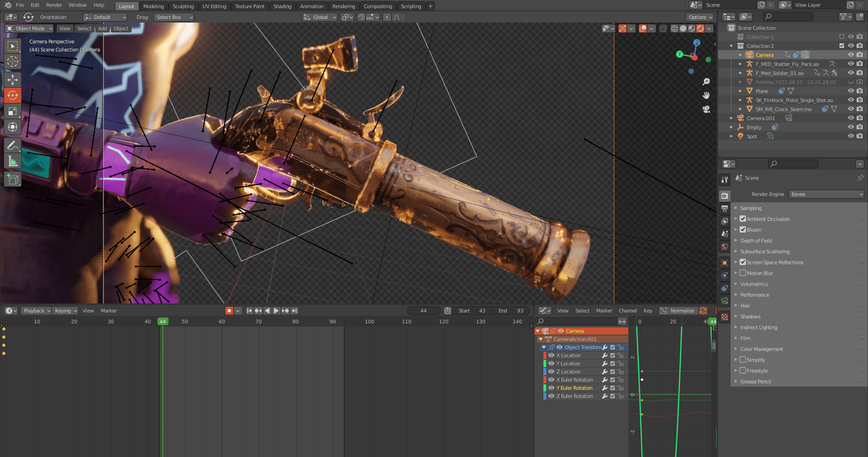Open the Object properties tab
This screenshot has height=457, width=868.
coord(724,263)
